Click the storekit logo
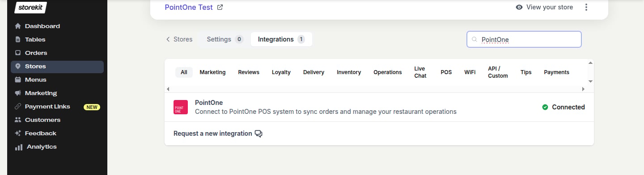This screenshot has width=644, height=175. pos(30,7)
